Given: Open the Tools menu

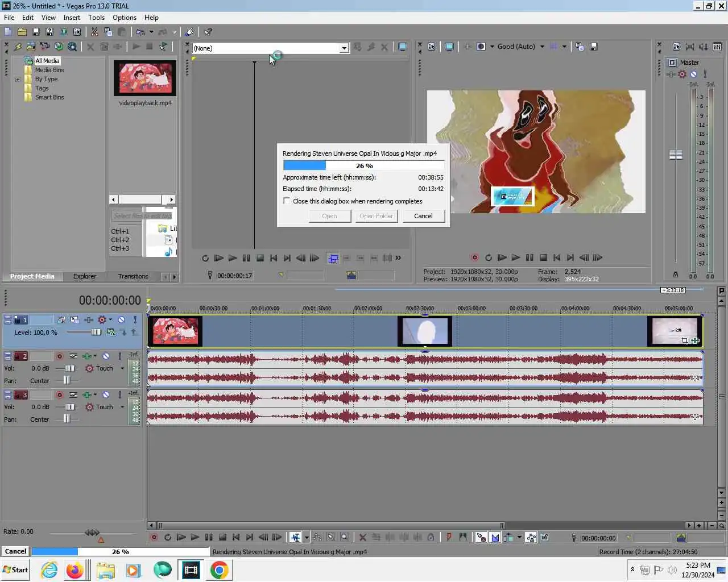Looking at the screenshot, I should point(96,18).
